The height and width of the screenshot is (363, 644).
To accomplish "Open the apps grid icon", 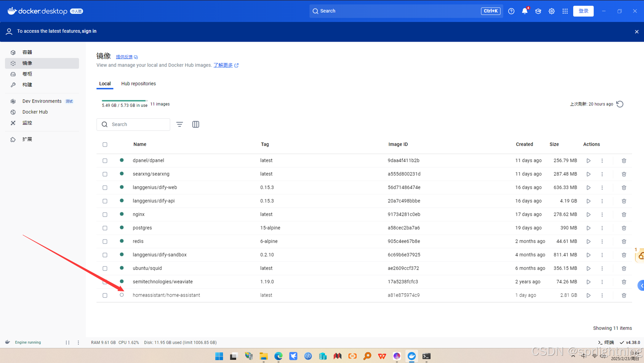I will (x=565, y=11).
